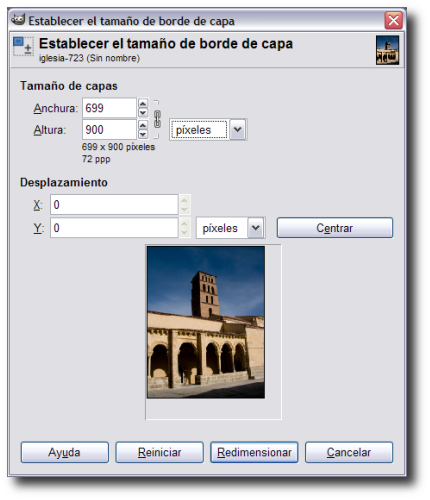Click Reiniciar to reset values
The width and height of the screenshot is (430, 500).
tap(159, 452)
